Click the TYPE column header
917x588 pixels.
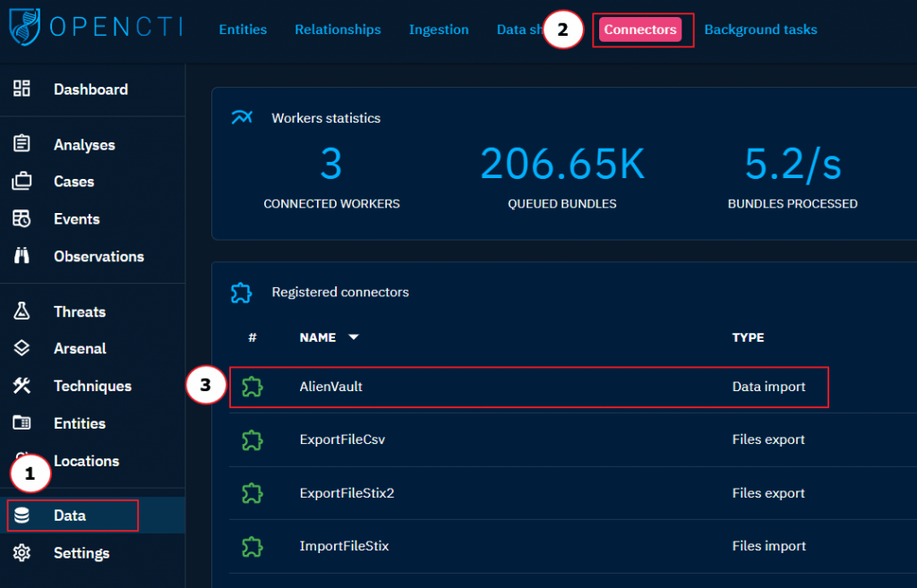(x=748, y=337)
